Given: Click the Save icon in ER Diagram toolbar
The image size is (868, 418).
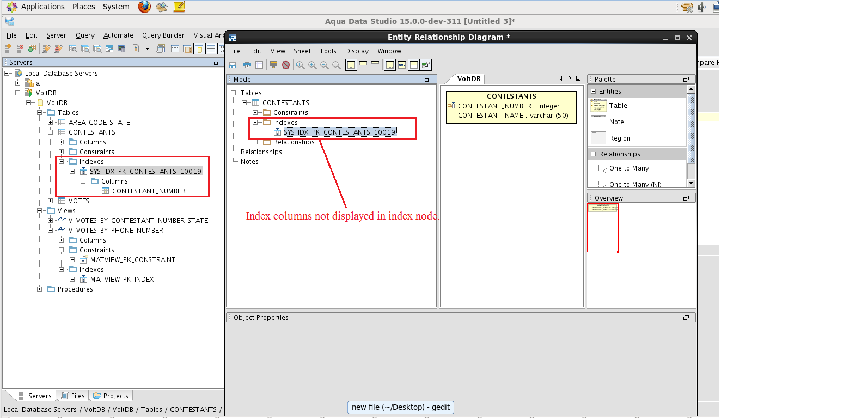Looking at the screenshot, I should (233, 65).
